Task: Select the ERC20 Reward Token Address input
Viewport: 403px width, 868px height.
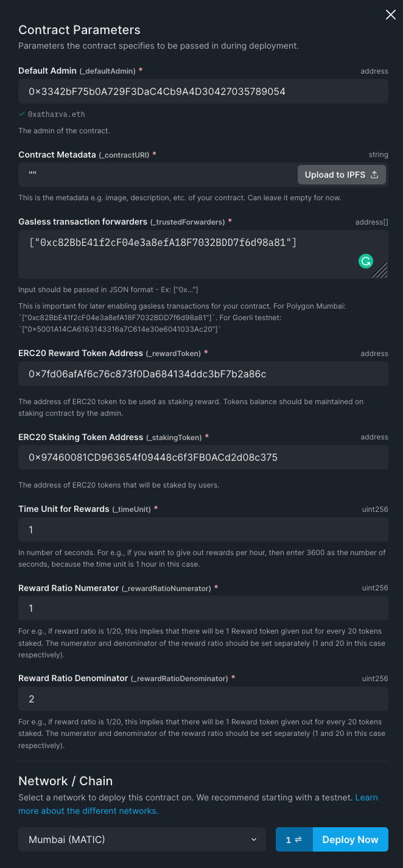Action: click(203, 374)
